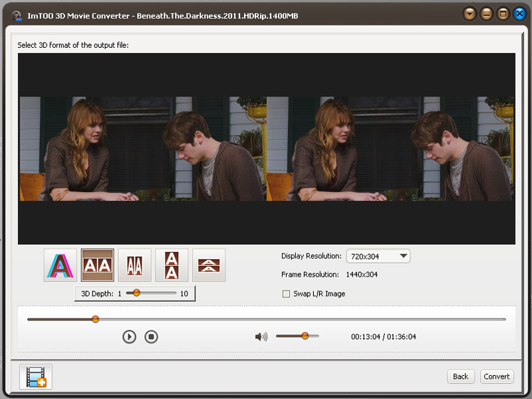Minimize the ImTOO 3D Movie Converter window
Screen dimensions: 532x399
pos(487,14)
